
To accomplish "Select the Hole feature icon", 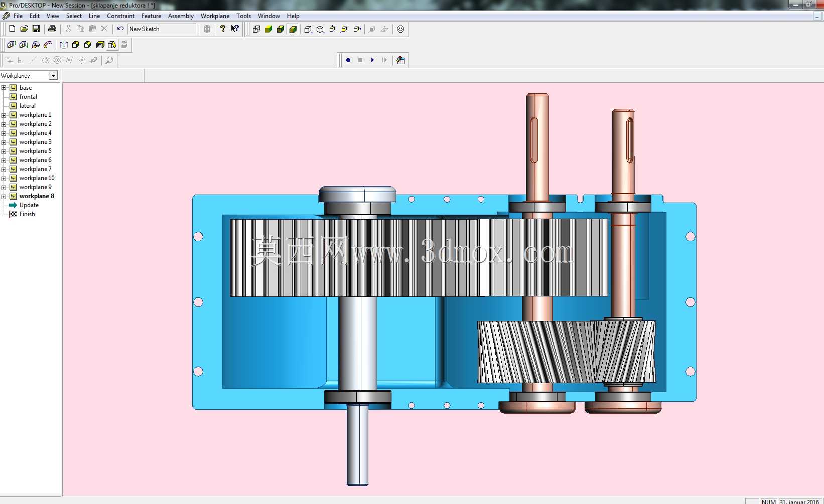I will coord(64,45).
